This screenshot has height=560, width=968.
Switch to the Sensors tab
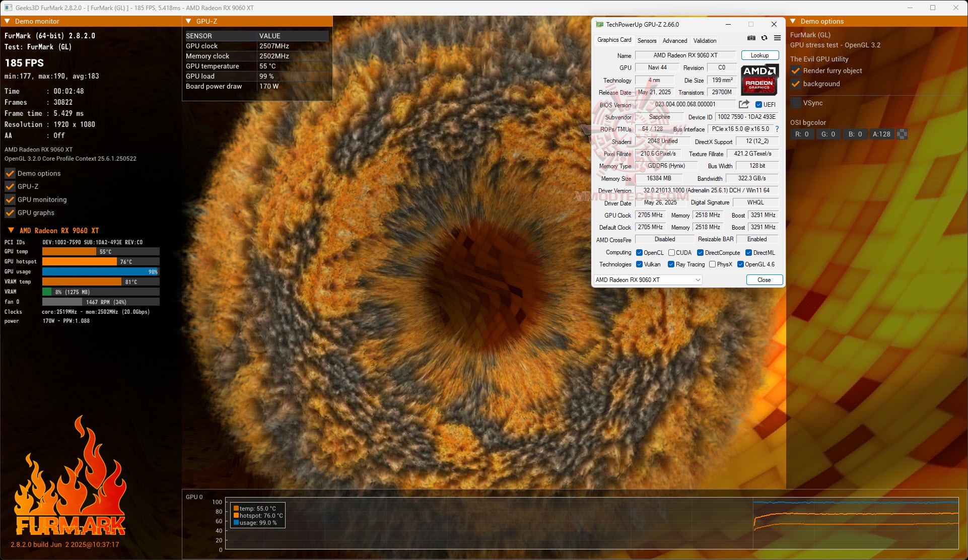[647, 41]
